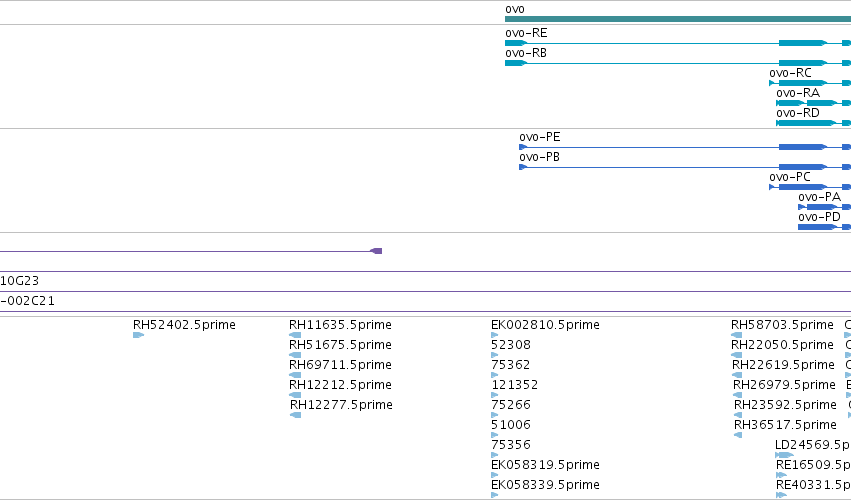Click the RH12212.5prime arrow glyph
The height and width of the screenshot is (500, 851).
(x=295, y=395)
